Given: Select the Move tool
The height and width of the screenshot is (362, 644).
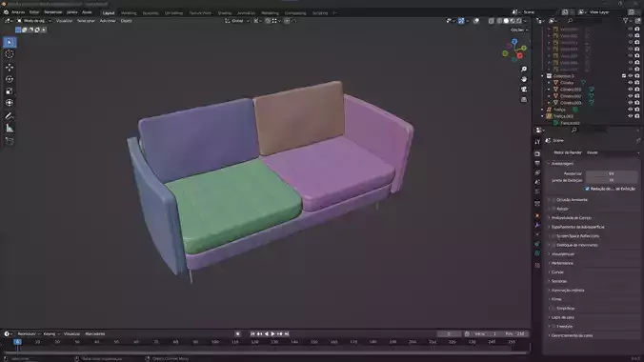Looking at the screenshot, I should (10, 67).
